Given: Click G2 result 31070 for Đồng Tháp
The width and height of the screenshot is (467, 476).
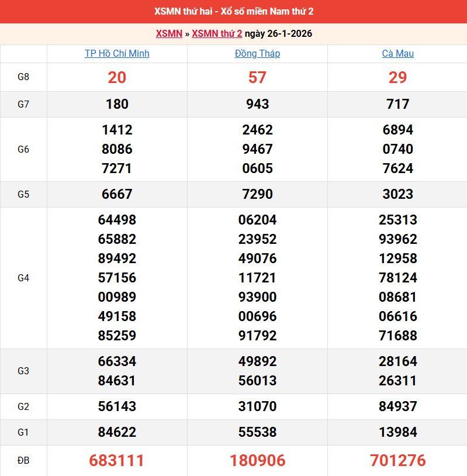Looking at the screenshot, I should [257, 406].
